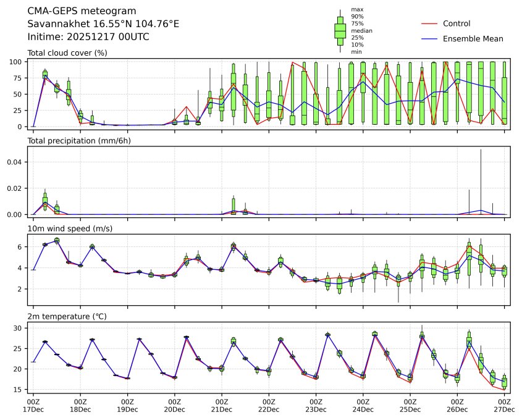This screenshot has width=522, height=420.
Task: Click the 00Z 17Dec time axis label
Action: pyautogui.click(x=33, y=405)
